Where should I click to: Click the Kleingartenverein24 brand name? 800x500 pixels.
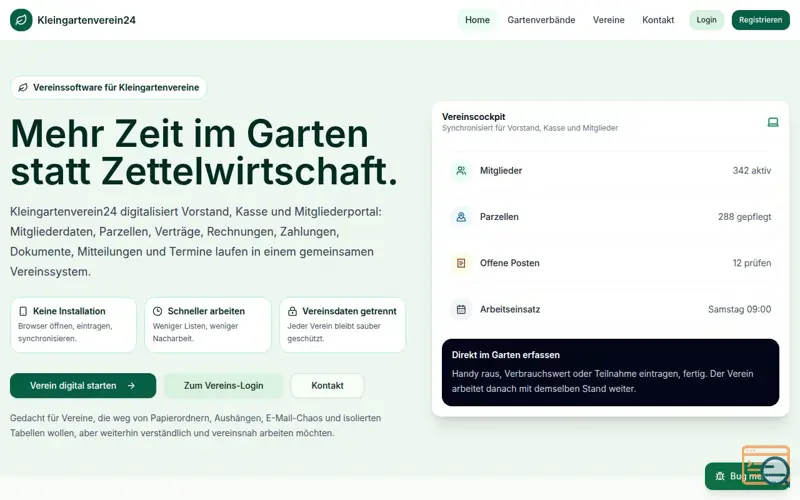(86, 20)
